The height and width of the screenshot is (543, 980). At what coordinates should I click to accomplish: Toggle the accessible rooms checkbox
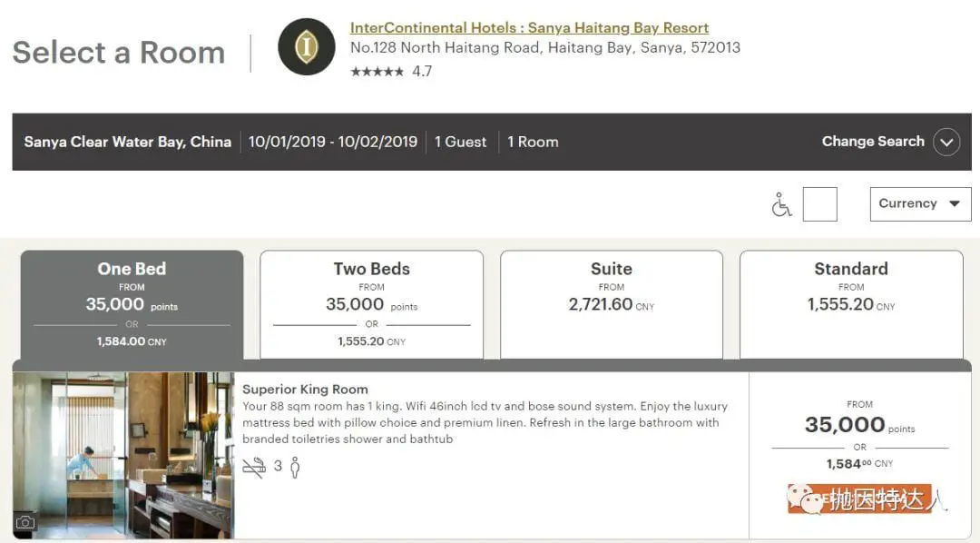[x=819, y=204]
